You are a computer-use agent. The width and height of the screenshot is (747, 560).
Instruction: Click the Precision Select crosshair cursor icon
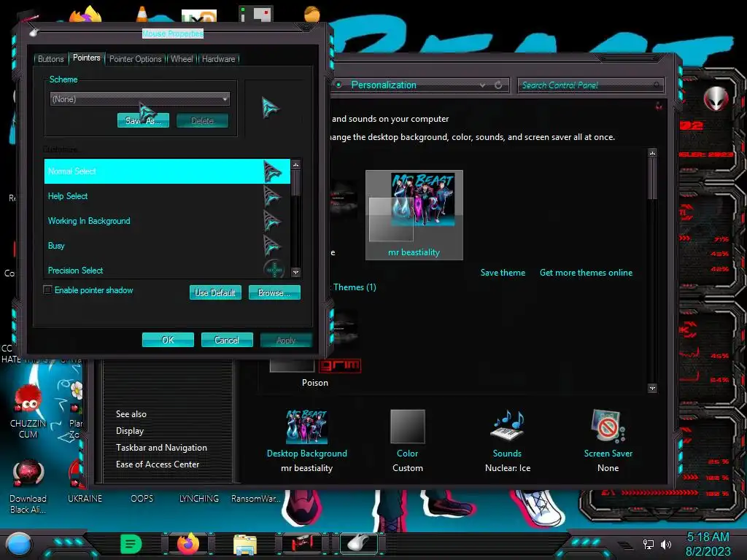(x=274, y=270)
